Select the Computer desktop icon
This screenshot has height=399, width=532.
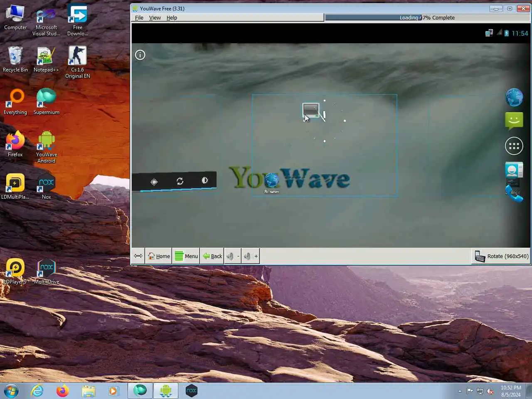coord(15,18)
